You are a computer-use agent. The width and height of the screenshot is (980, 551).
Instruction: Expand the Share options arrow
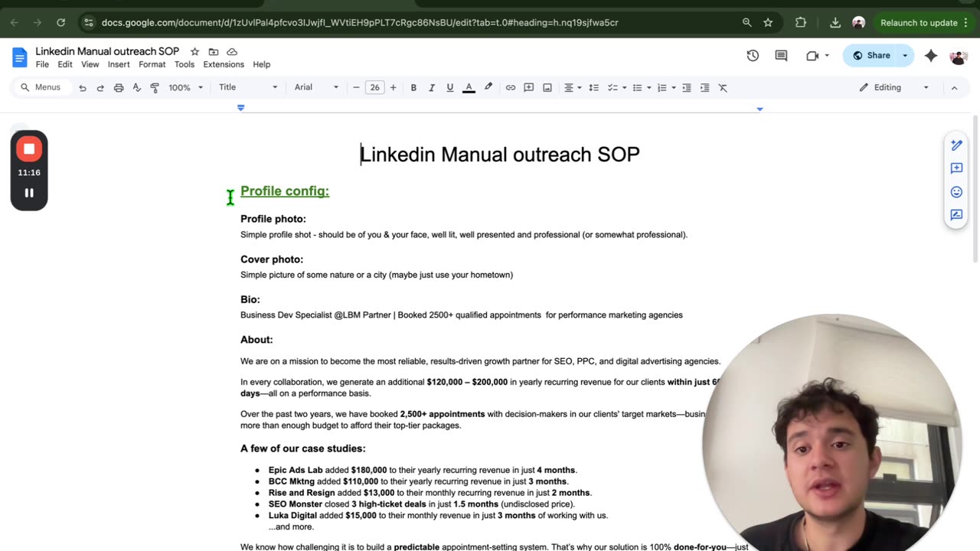[905, 55]
